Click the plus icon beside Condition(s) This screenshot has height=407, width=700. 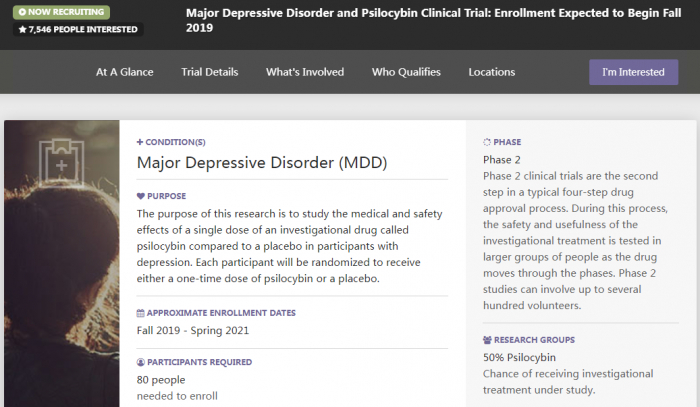[140, 142]
